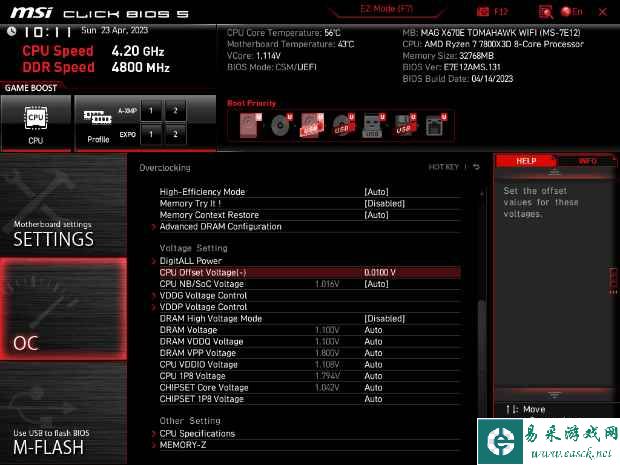Edit CPU VDDIO Voltage Auto field

click(373, 365)
